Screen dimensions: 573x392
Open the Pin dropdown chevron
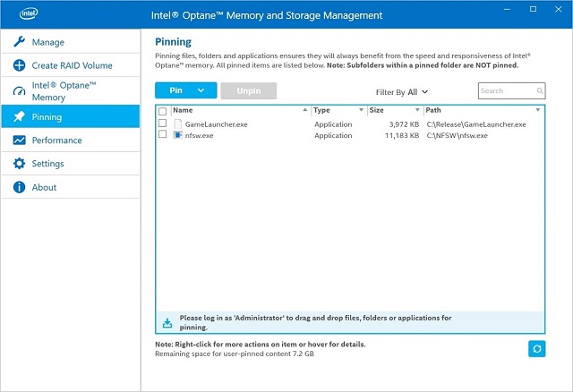(201, 90)
